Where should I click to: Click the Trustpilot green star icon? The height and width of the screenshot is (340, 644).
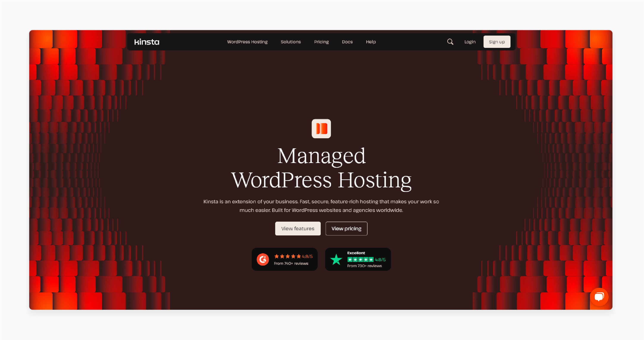(x=336, y=259)
